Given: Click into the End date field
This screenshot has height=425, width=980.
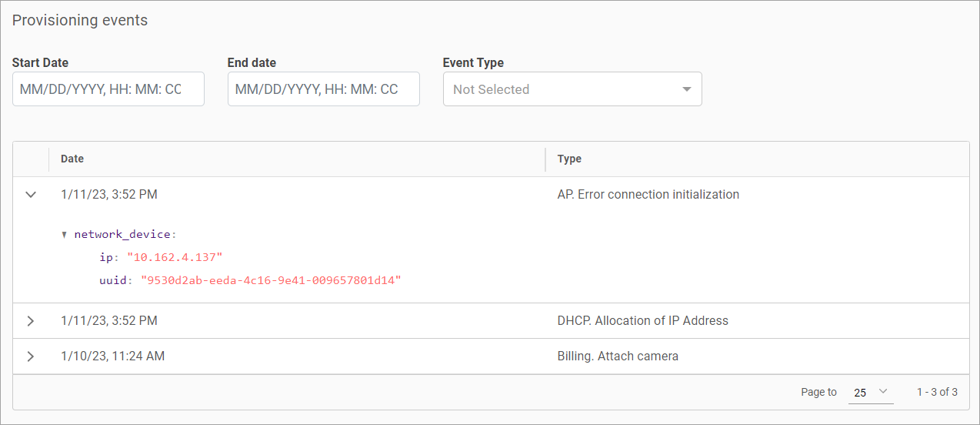Looking at the screenshot, I should pyautogui.click(x=323, y=89).
